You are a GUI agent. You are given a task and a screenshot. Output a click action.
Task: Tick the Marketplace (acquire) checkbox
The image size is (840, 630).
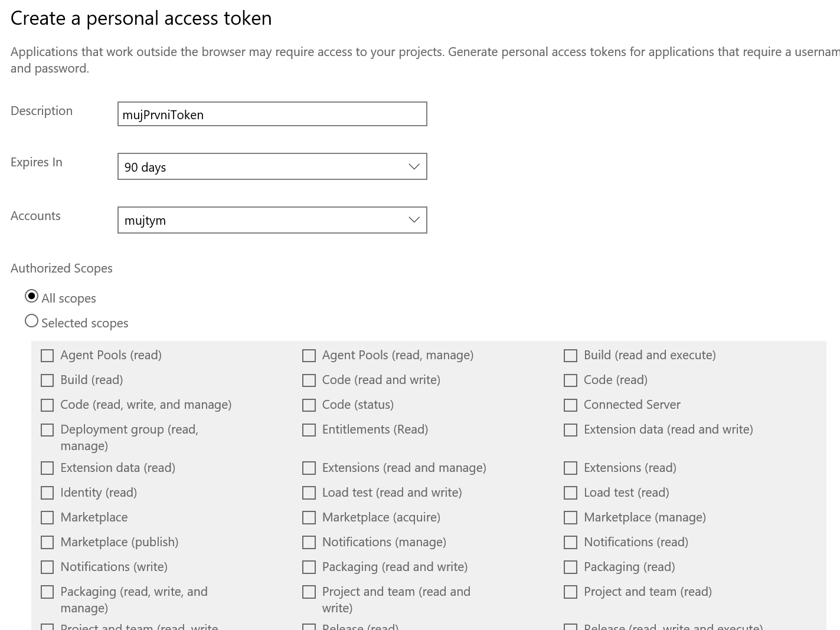[x=309, y=517]
